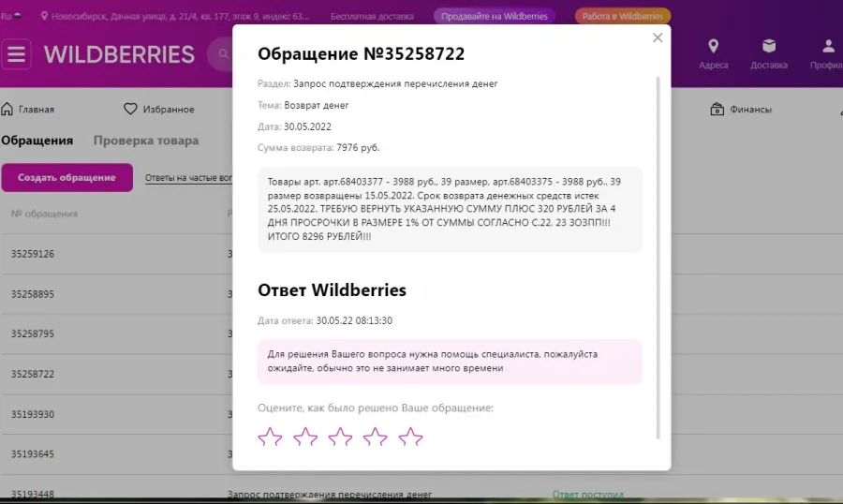The height and width of the screenshot is (504, 843).
Task: Click the Раздел value about перечисления денег
Action: coord(395,84)
